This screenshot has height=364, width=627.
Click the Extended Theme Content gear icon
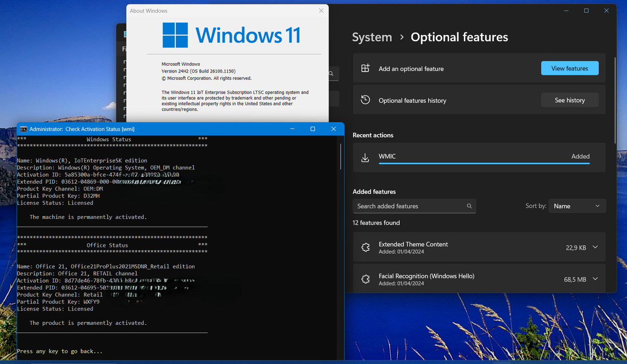[365, 247]
